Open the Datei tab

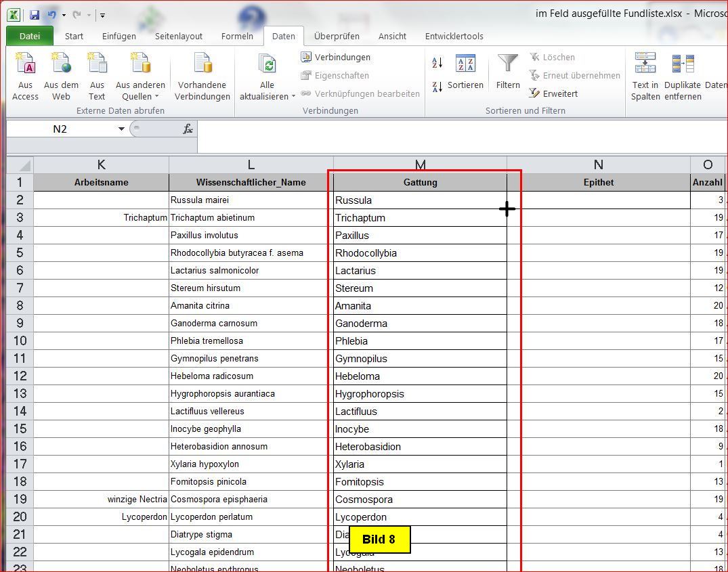pos(29,37)
